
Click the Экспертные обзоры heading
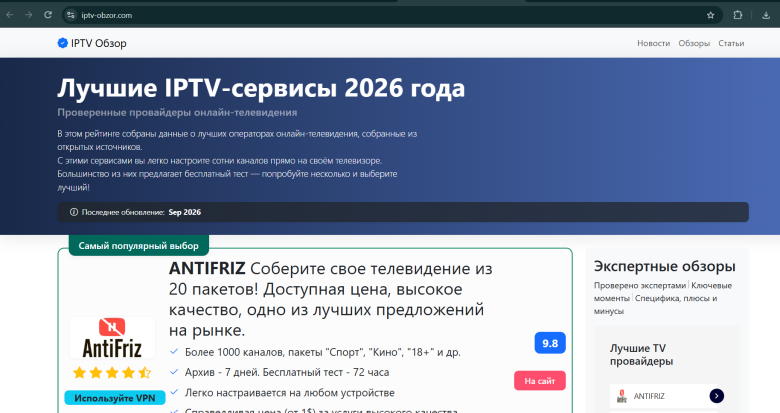pyautogui.click(x=665, y=266)
